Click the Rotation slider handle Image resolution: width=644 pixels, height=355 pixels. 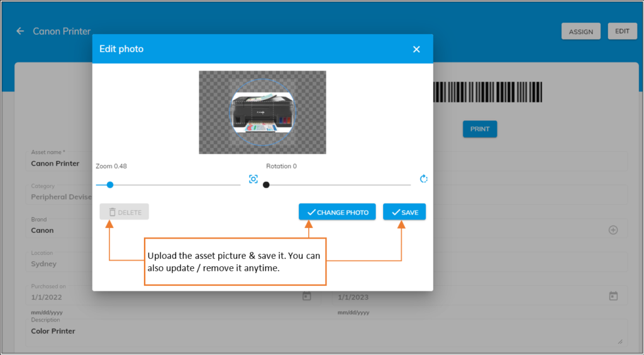click(x=266, y=185)
